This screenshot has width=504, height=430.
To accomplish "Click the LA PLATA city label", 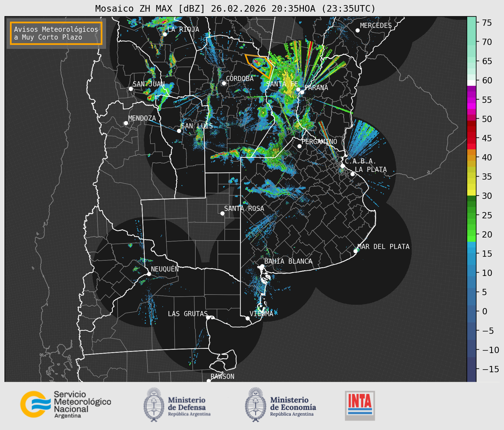I will [371, 170].
